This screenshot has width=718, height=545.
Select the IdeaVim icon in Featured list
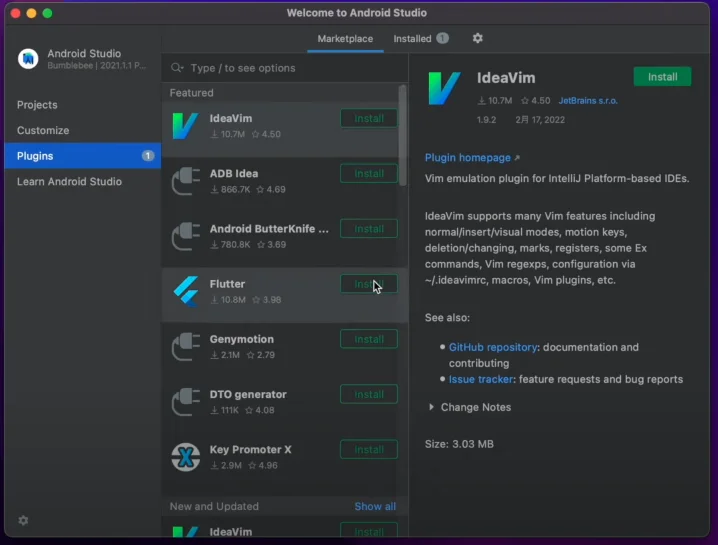coord(185,125)
